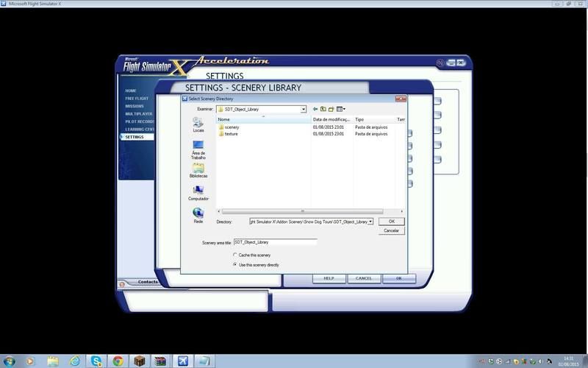Open PILOT RECORDS in sidebar

coord(140,121)
